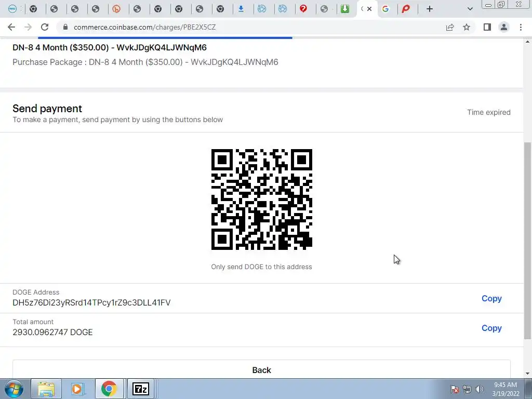Image resolution: width=532 pixels, height=399 pixels.
Task: Click the bold DN-8 4 Month title
Action: (x=110, y=47)
